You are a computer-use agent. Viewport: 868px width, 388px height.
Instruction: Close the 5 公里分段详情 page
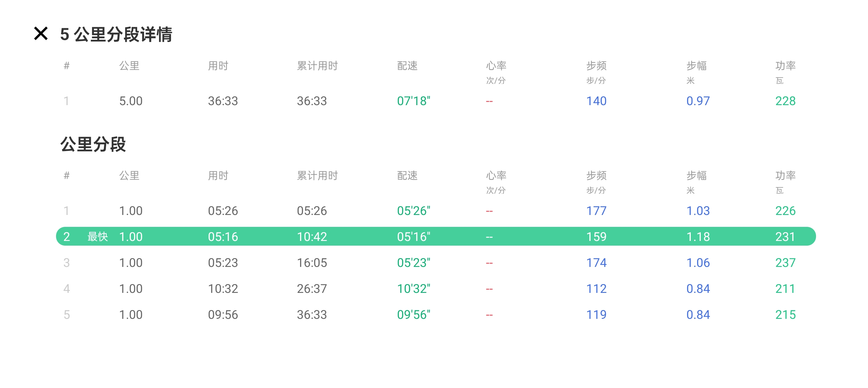[41, 34]
